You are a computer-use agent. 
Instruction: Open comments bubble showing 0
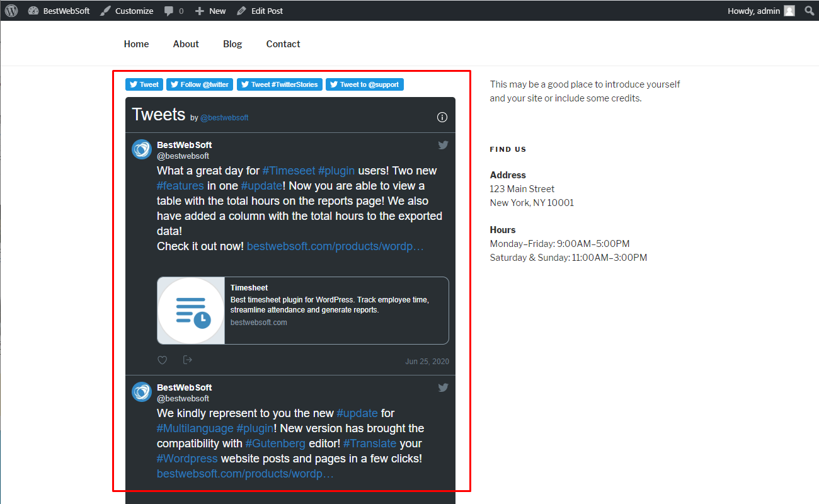(x=174, y=11)
